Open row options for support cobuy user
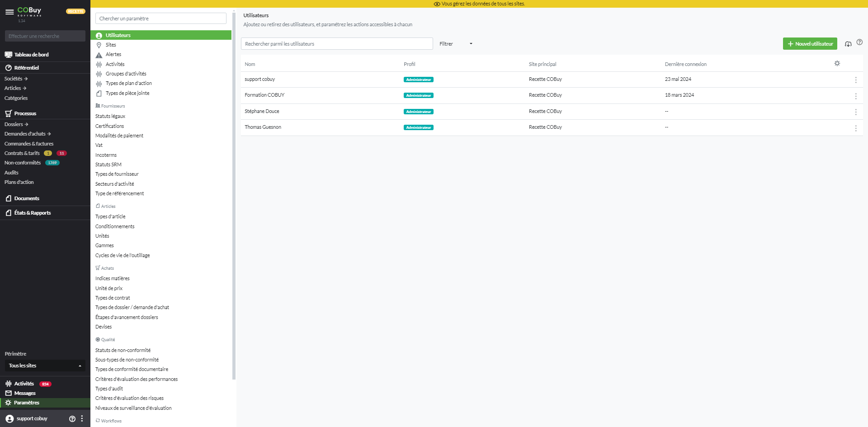 click(855, 80)
